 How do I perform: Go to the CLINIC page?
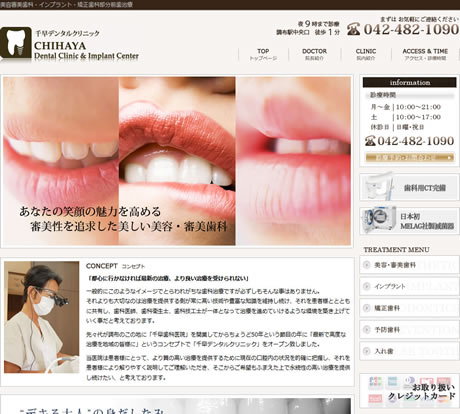coord(366,54)
